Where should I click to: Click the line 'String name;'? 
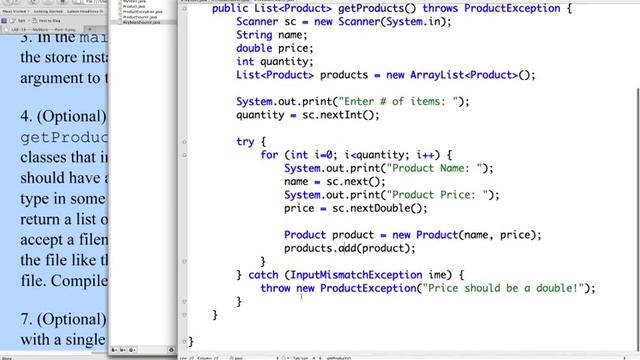click(x=271, y=35)
